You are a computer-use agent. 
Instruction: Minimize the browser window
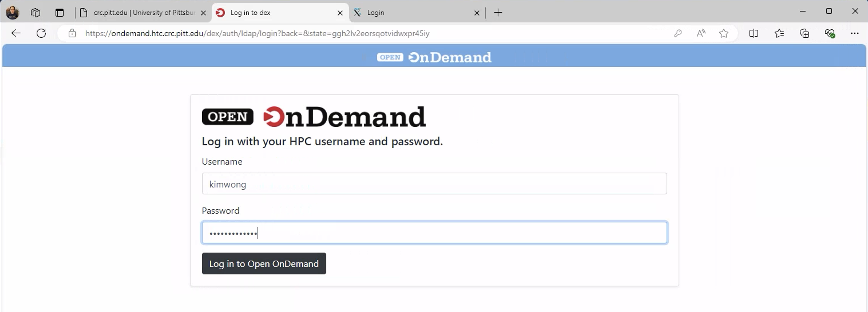tap(803, 11)
